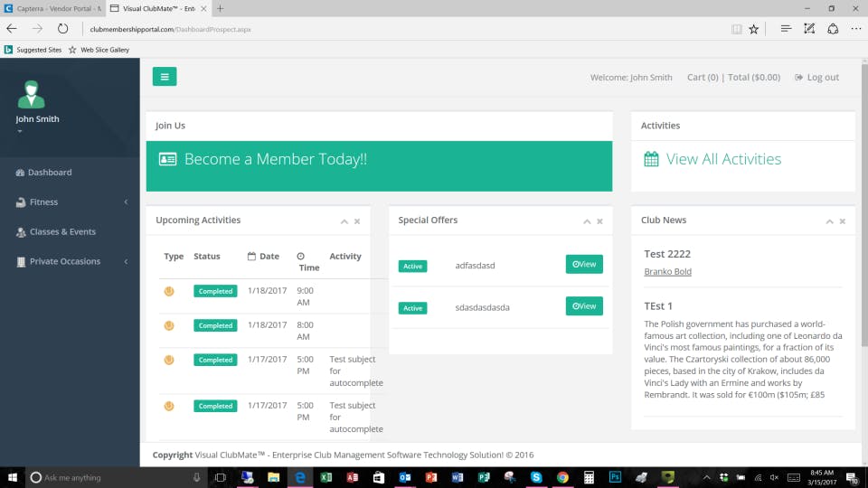Open the Branko Bold news link
Screen dimensions: 868x488
(667, 272)
